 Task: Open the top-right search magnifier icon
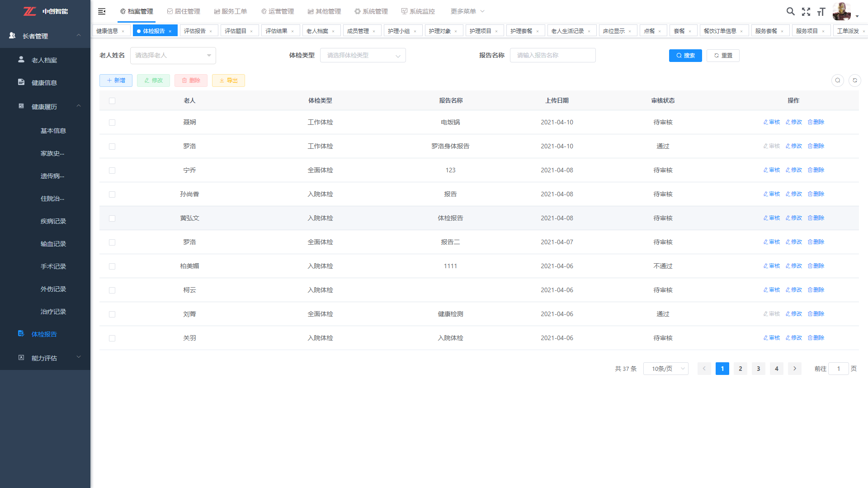click(x=790, y=11)
